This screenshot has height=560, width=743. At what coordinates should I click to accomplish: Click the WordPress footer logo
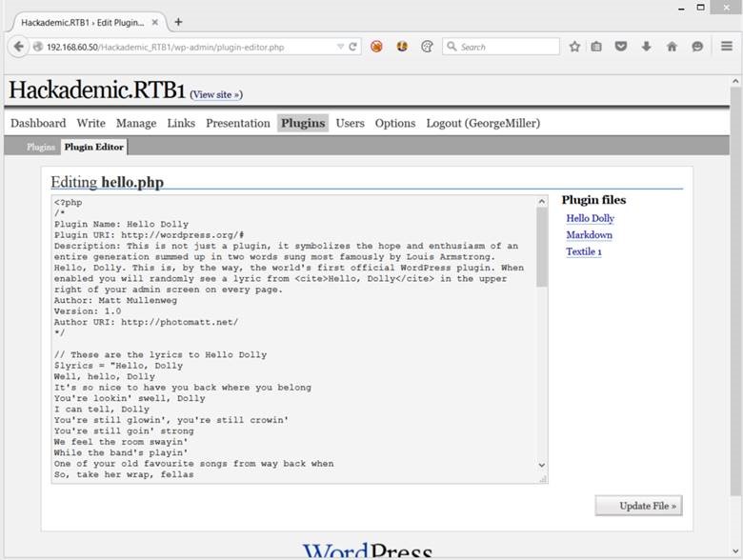pos(368,550)
